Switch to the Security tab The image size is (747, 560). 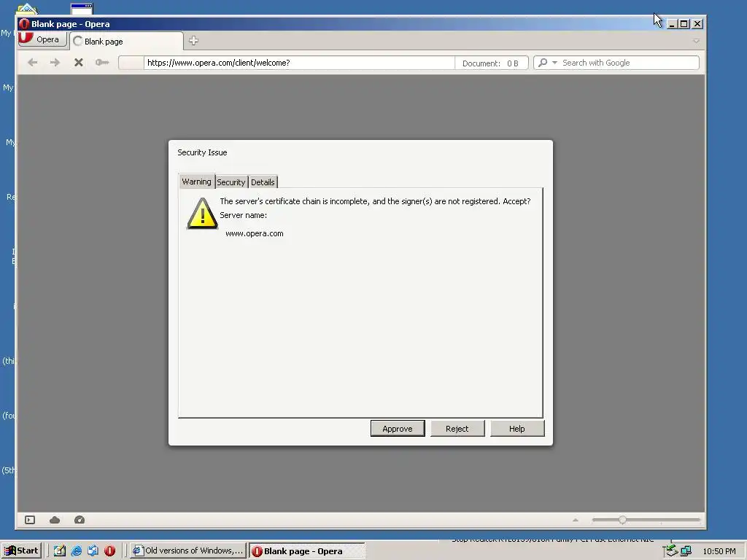tap(231, 182)
